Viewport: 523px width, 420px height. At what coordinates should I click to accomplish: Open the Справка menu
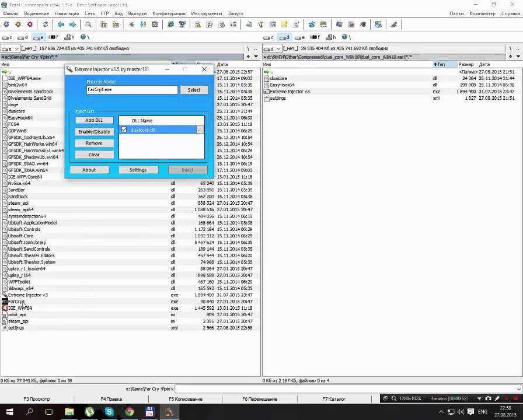click(x=511, y=13)
